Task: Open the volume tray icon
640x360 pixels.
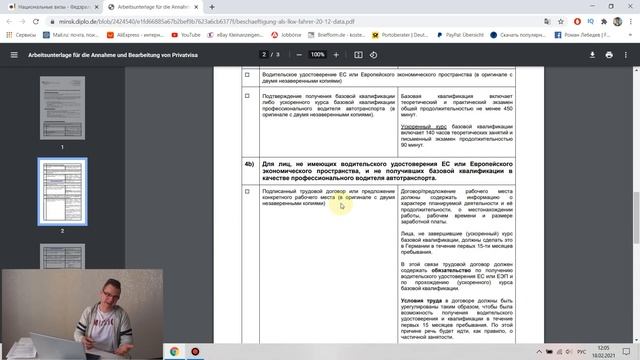Action: 569,352
